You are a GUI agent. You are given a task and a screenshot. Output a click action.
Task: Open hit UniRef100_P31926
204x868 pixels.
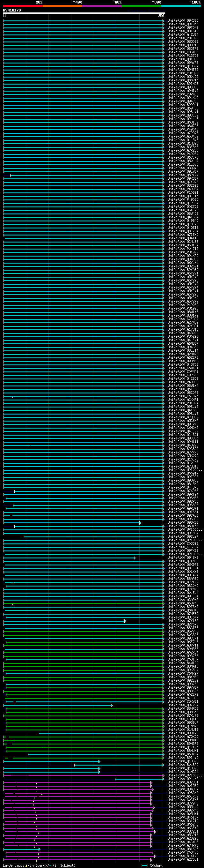pos(183,38)
